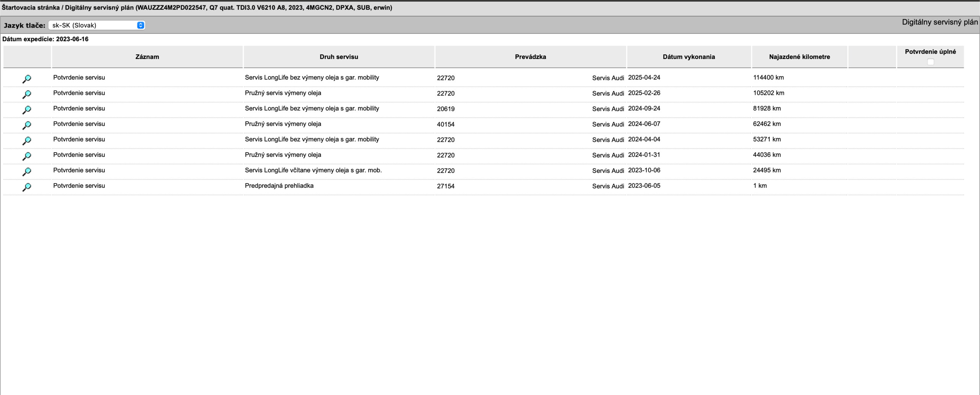
Task: View details of the 2023-10-06 LongLife service
Action: (x=27, y=172)
